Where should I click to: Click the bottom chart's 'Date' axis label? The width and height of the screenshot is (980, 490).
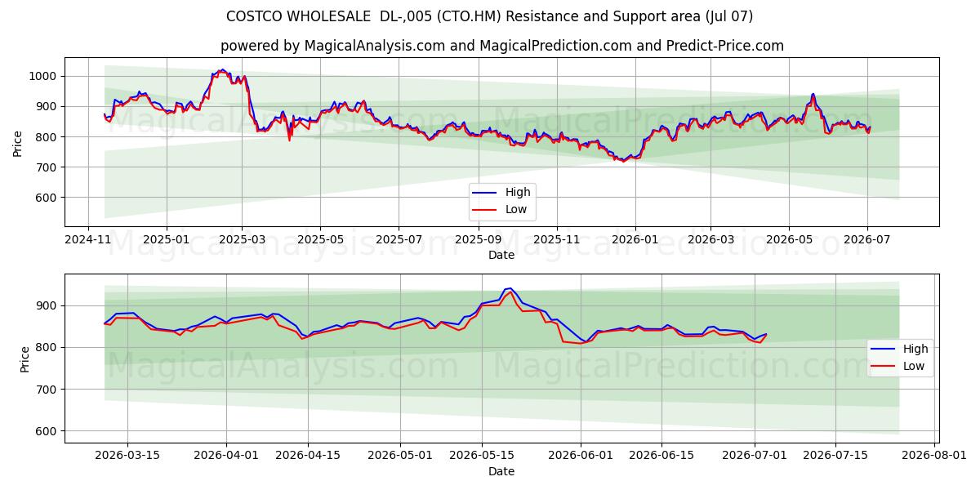click(501, 471)
